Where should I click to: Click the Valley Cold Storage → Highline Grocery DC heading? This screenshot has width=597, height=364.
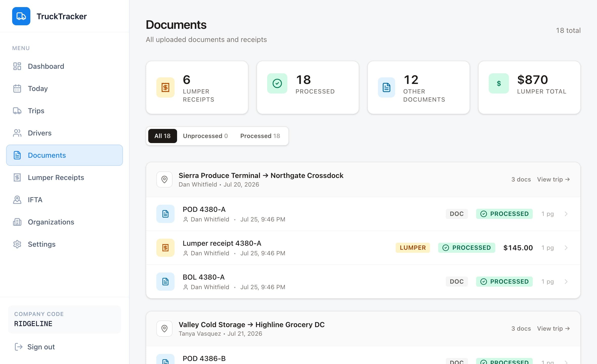pyautogui.click(x=252, y=325)
